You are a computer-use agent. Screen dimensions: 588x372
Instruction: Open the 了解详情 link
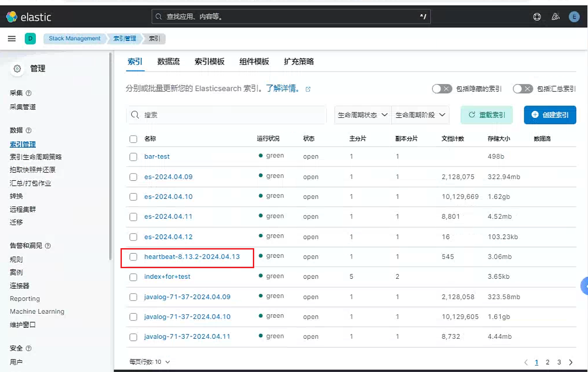(282, 89)
